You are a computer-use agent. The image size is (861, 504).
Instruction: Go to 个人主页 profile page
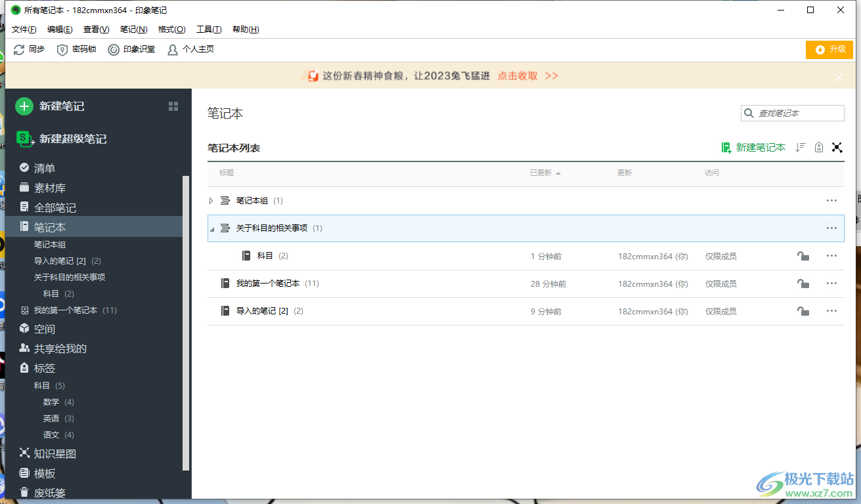coord(190,50)
